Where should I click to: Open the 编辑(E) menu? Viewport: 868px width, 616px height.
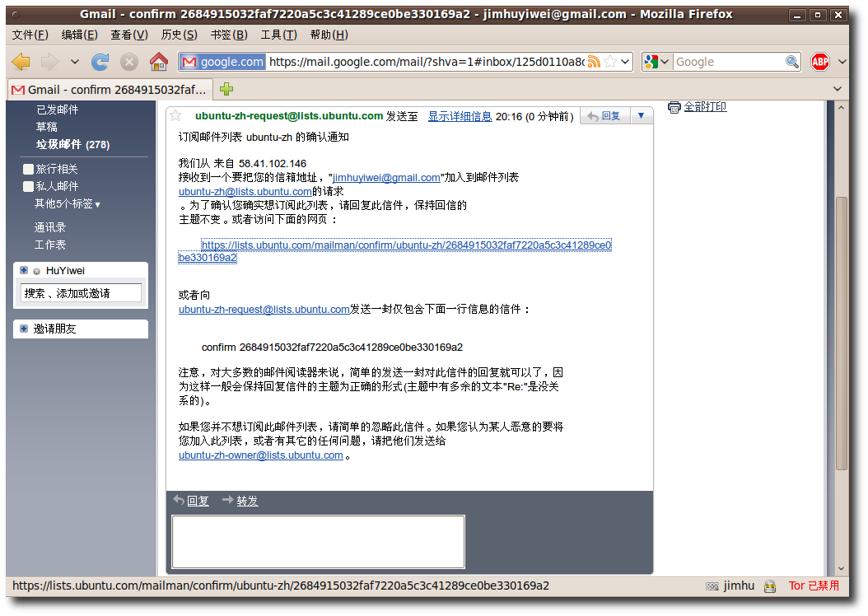[x=80, y=35]
